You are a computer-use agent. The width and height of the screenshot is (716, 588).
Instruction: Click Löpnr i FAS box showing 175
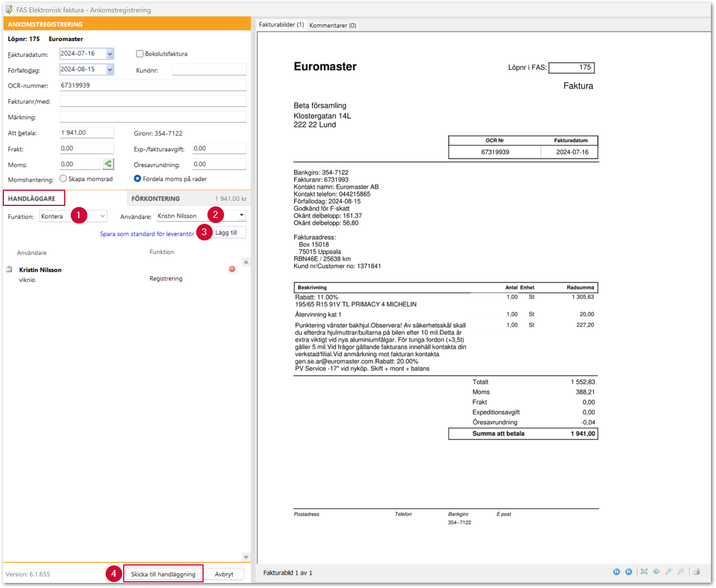pyautogui.click(x=571, y=68)
